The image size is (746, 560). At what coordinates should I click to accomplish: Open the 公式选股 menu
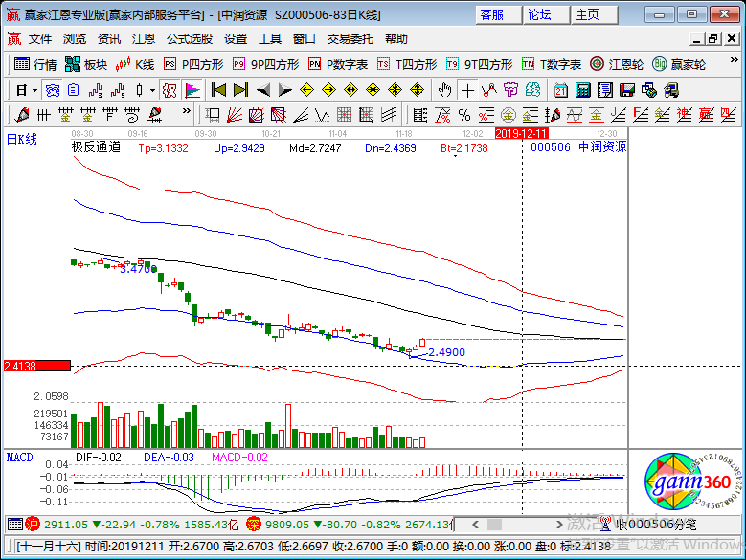[x=190, y=39]
